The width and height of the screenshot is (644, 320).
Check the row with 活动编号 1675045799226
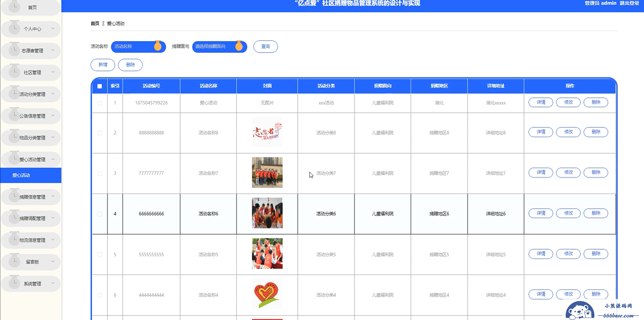pos(99,103)
